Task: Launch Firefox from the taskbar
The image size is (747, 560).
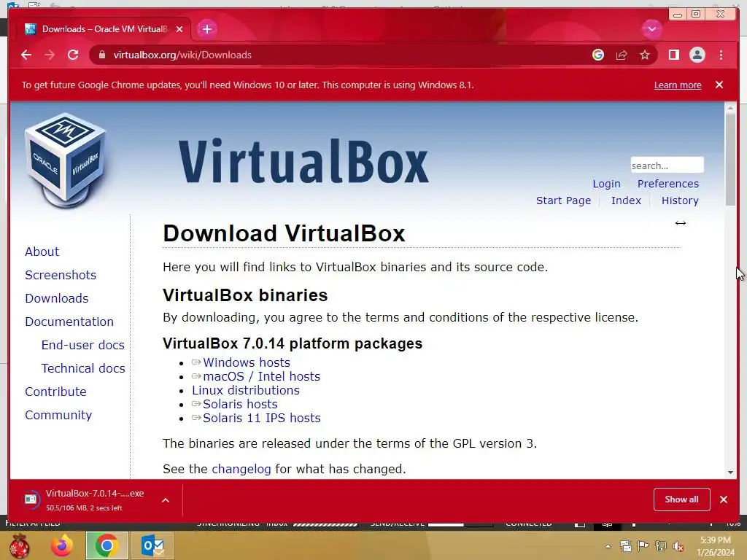Action: (x=62, y=545)
